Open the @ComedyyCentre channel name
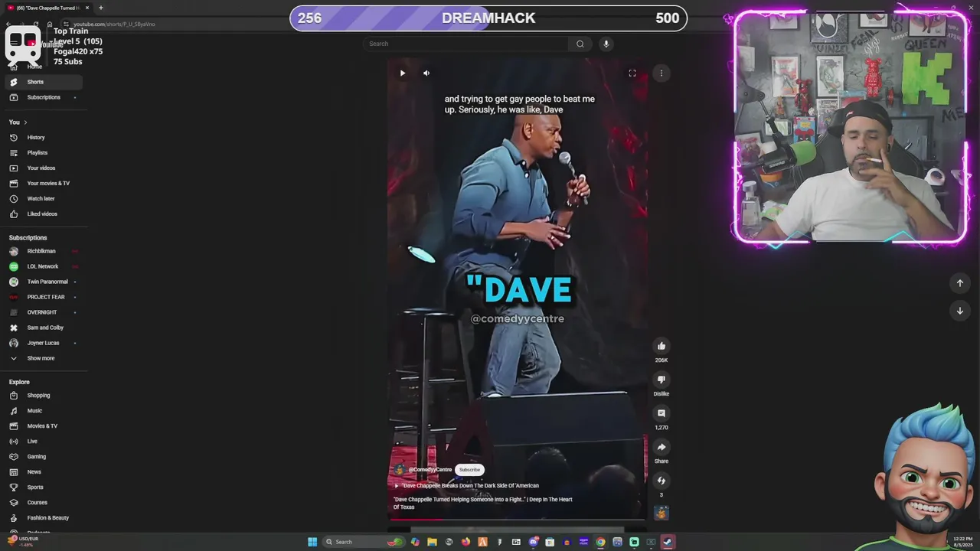Image resolution: width=980 pixels, height=551 pixels. 430,470
